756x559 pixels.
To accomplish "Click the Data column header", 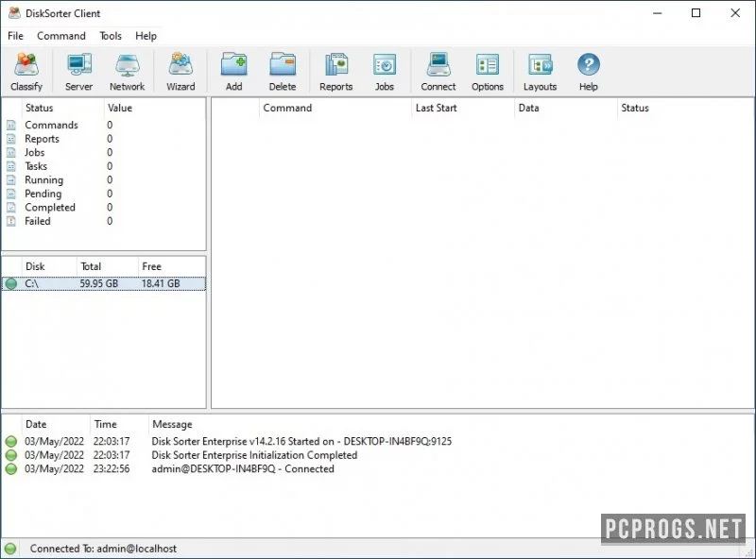I will pyautogui.click(x=566, y=108).
